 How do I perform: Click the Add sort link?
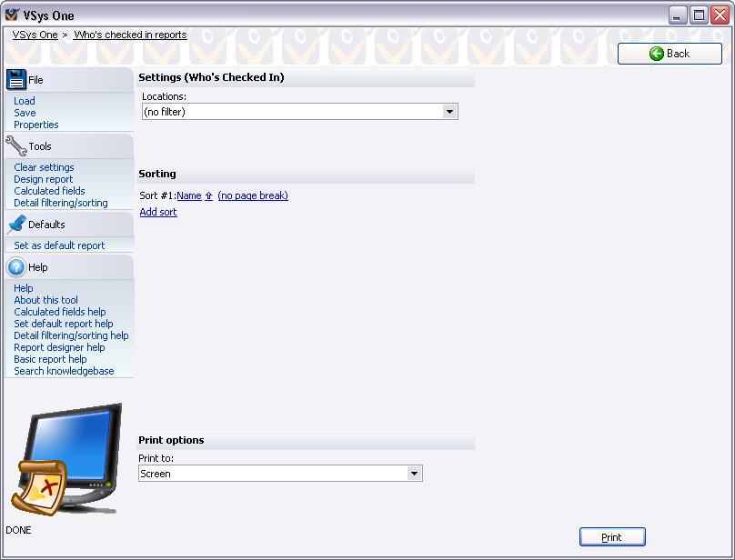[x=158, y=212]
